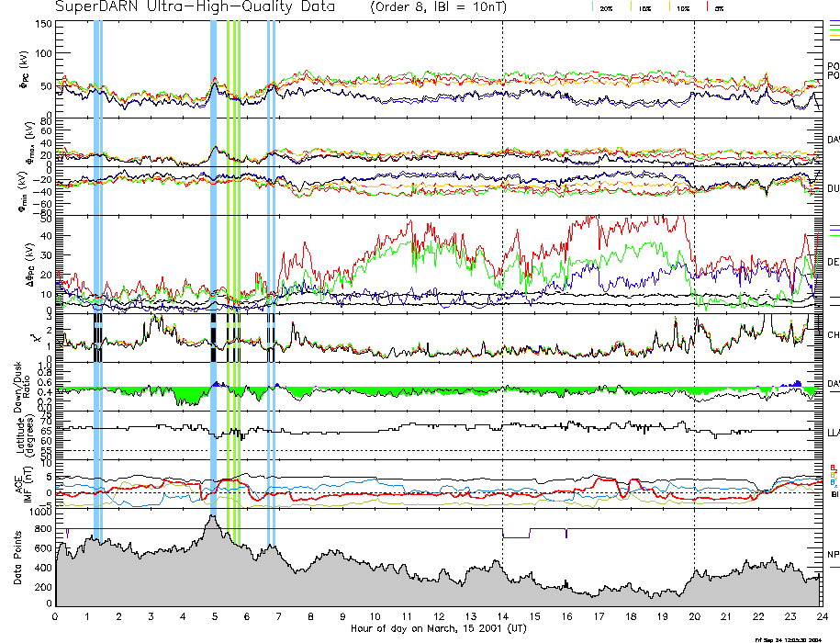
Task: Click the red Bz legend label
Action: (833, 467)
